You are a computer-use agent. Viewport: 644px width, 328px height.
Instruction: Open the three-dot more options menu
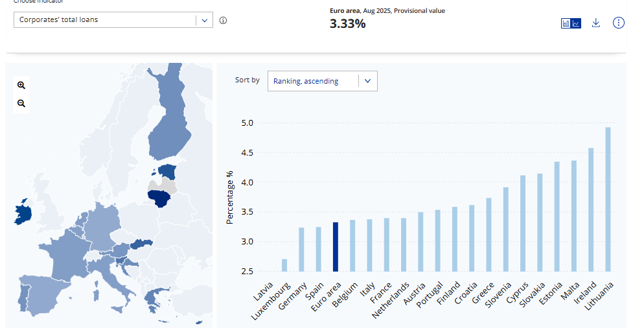coord(619,23)
